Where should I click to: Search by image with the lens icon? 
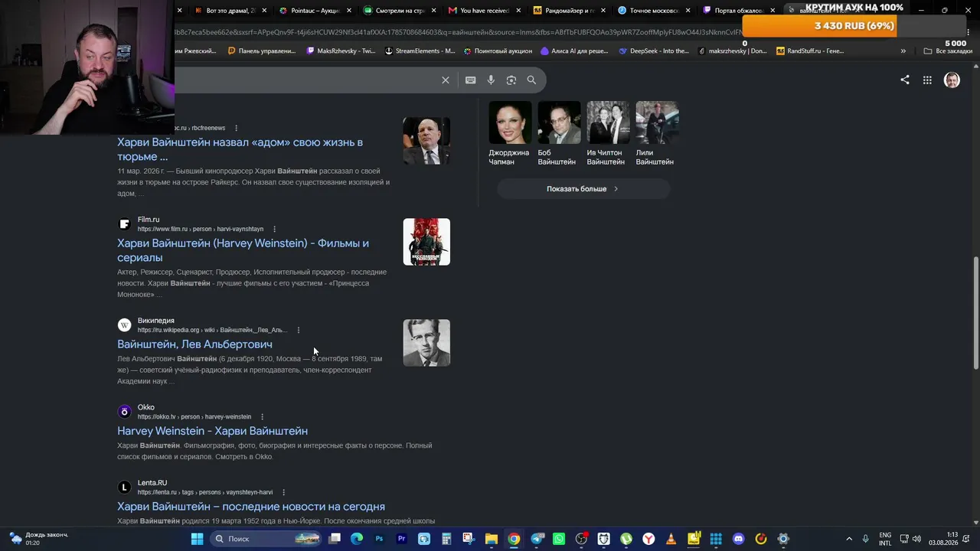[511, 80]
